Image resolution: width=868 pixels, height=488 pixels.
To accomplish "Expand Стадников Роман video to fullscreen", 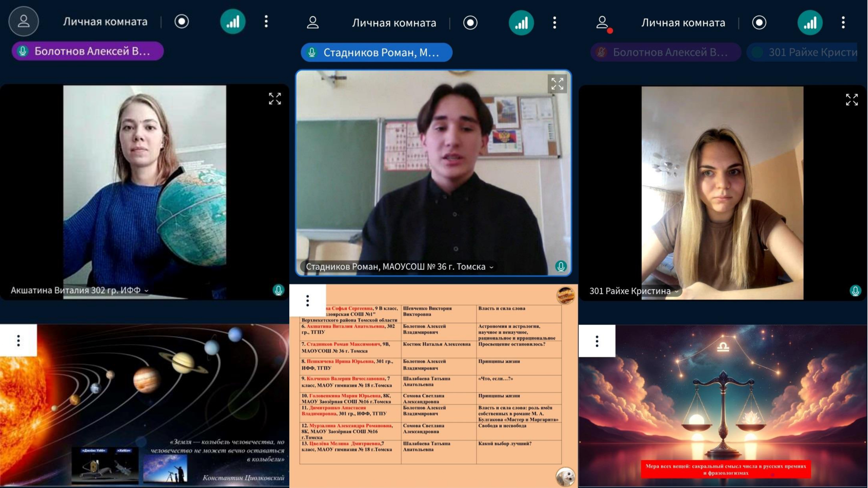I will pyautogui.click(x=557, y=84).
